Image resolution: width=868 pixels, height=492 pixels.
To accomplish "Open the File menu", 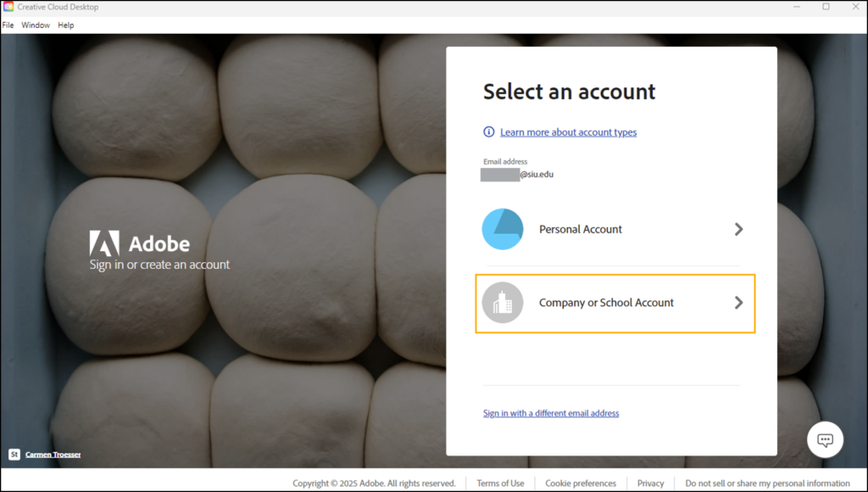I will pyautogui.click(x=8, y=25).
